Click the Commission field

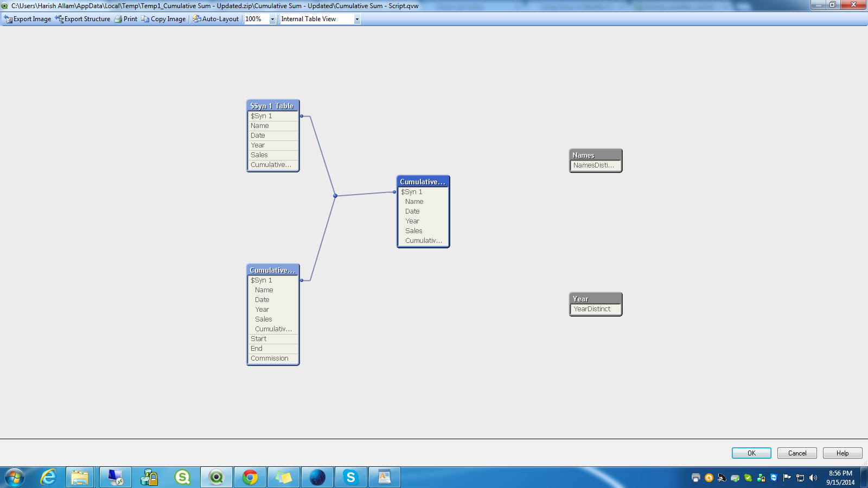pyautogui.click(x=273, y=358)
